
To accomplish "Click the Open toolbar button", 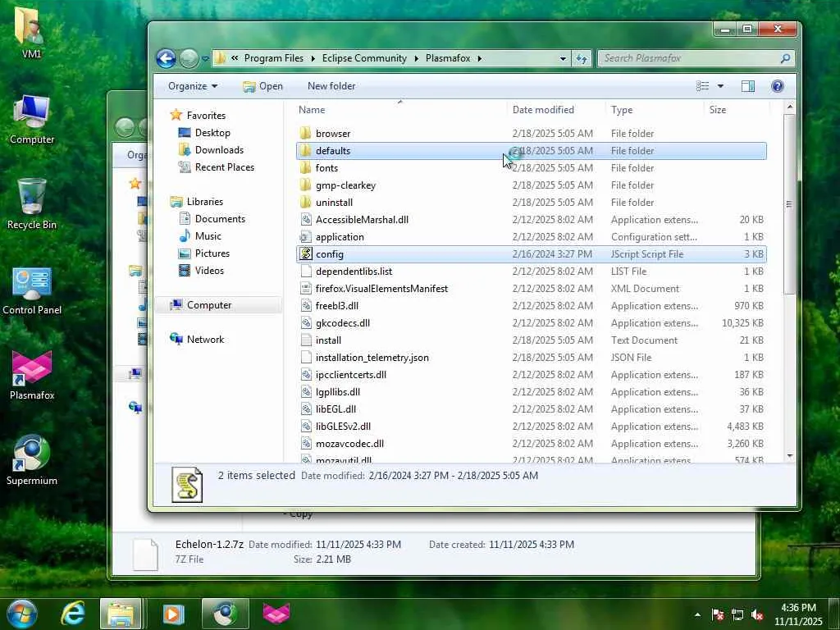I will [262, 86].
